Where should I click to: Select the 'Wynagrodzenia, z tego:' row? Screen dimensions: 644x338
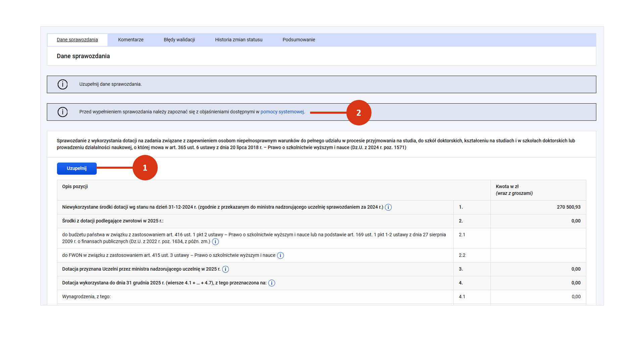click(86, 297)
